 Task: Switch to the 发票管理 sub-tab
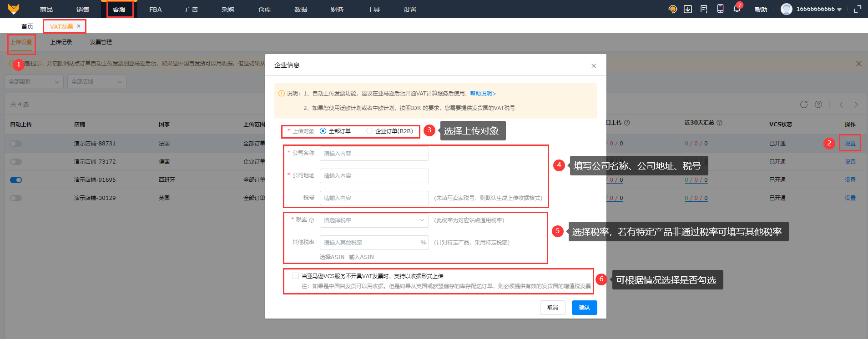(101, 42)
